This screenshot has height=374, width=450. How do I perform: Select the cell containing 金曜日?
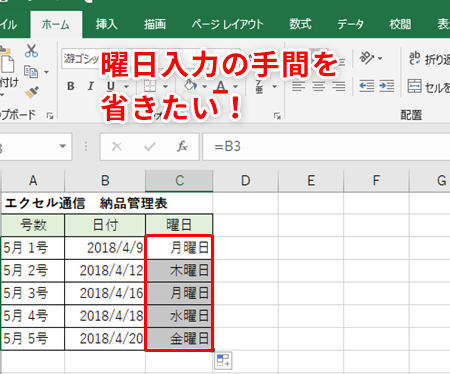[179, 339]
